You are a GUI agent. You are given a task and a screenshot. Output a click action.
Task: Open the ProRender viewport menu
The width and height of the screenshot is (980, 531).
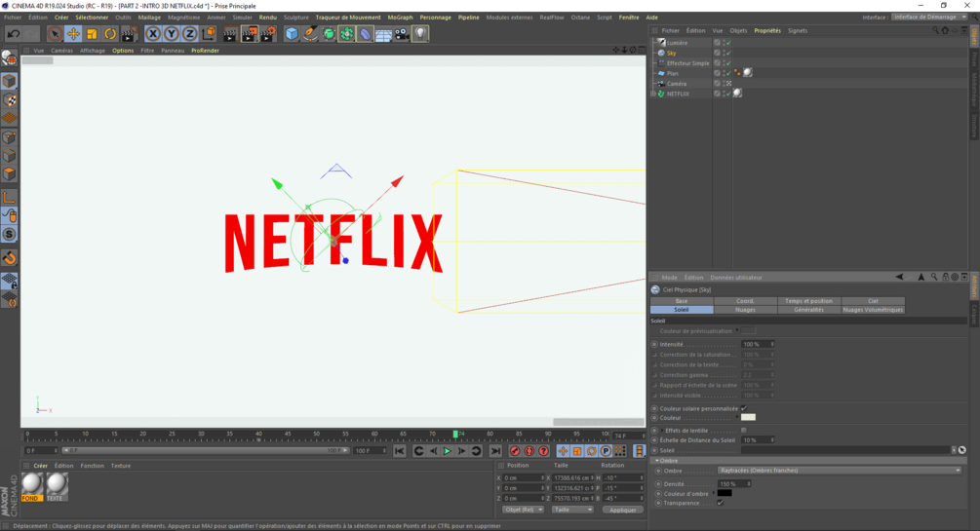[205, 51]
